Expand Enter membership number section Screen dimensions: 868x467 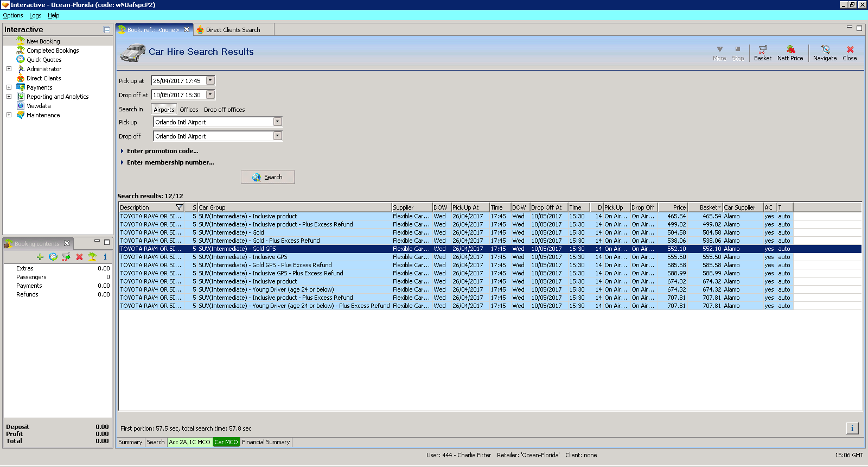coord(122,162)
